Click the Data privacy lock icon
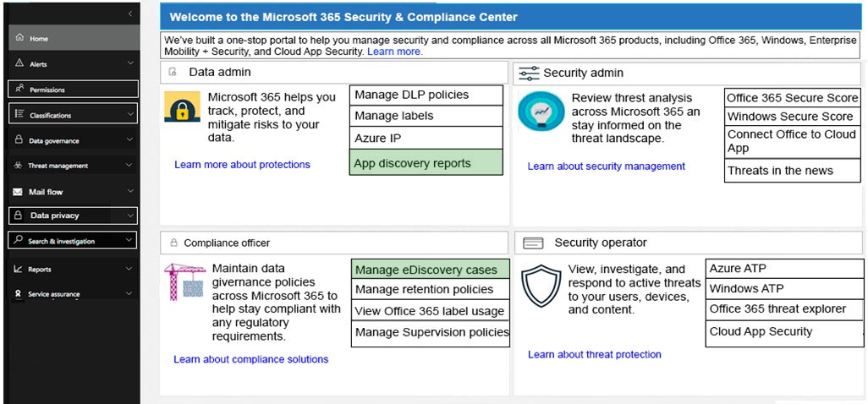The height and width of the screenshot is (404, 868). point(19,215)
